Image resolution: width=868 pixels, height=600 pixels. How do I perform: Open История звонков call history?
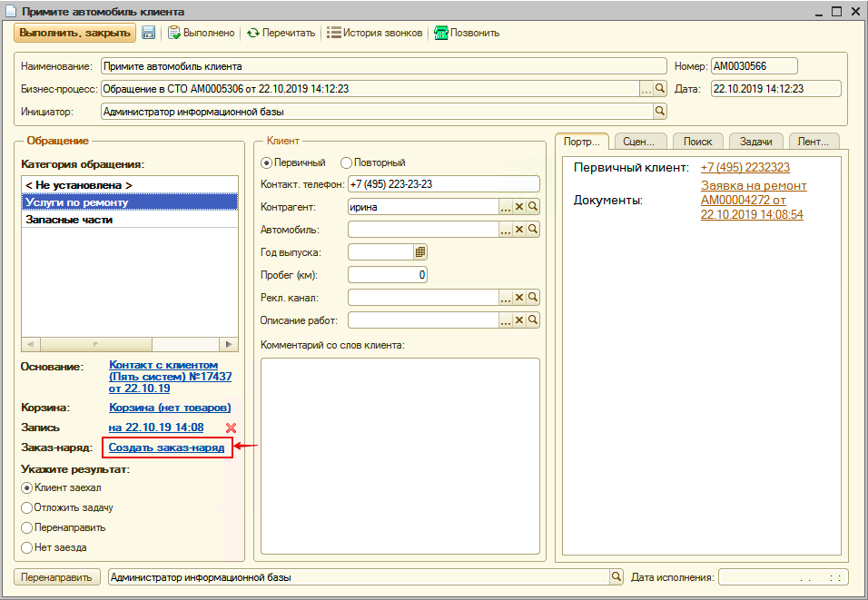coord(334,33)
